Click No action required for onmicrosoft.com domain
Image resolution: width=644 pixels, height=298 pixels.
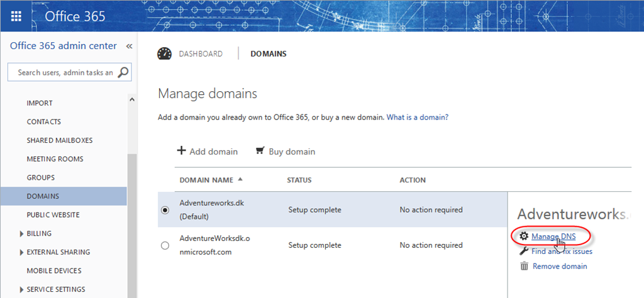431,245
